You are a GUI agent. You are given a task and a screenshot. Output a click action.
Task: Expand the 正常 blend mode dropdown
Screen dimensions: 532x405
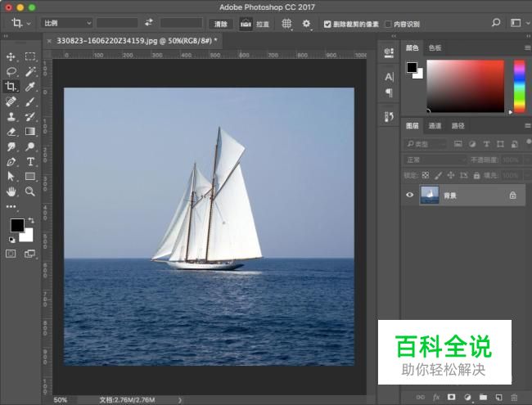click(x=435, y=160)
